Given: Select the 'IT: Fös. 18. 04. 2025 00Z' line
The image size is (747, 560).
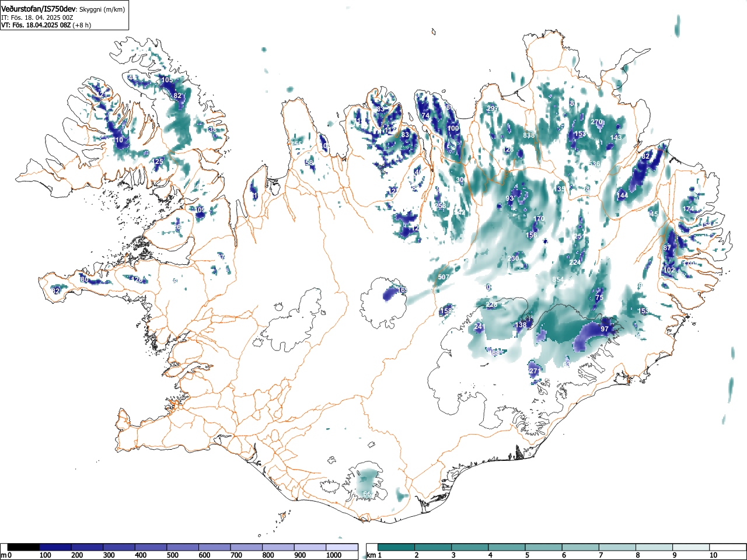Looking at the screenshot, I should [37, 17].
